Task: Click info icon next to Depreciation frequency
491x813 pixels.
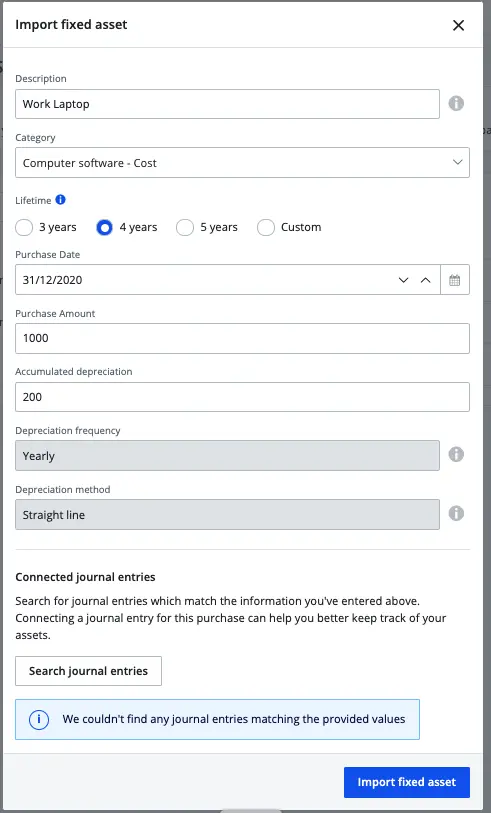Action: click(456, 454)
